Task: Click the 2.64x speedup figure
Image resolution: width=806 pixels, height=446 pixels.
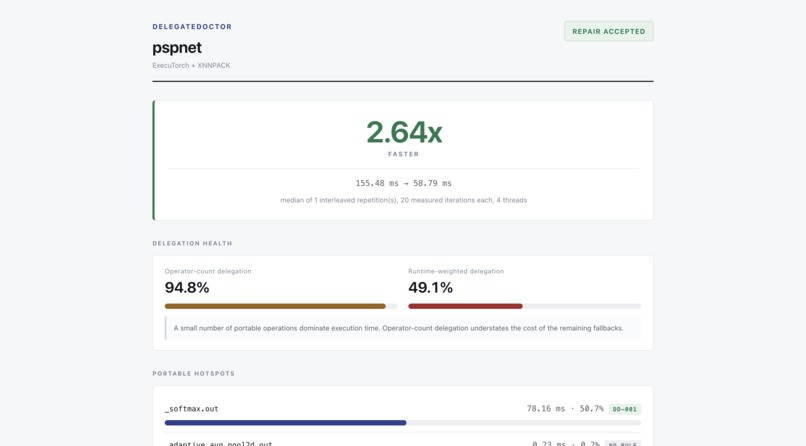Action: [x=404, y=132]
